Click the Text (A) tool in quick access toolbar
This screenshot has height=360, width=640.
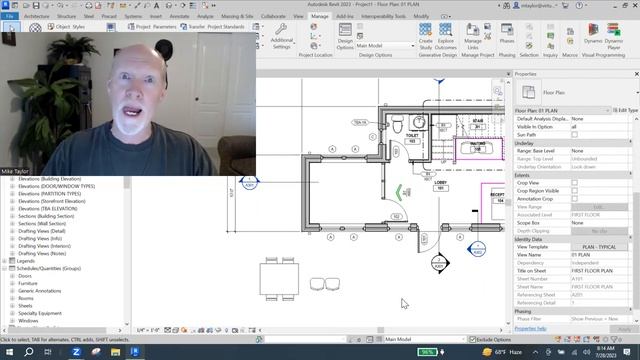[156, 6]
